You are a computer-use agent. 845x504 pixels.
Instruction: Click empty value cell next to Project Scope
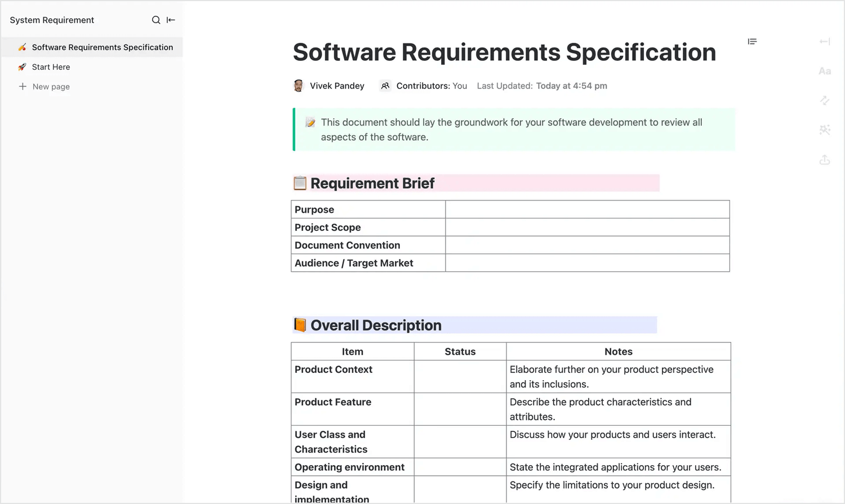pos(588,228)
